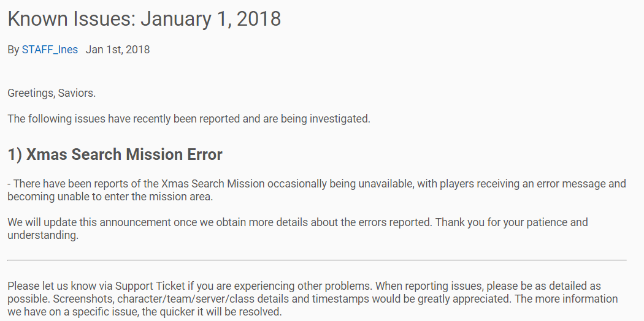This screenshot has width=644, height=321.
Task: Click 'Xmas Search Mission' phrase in the body paragraph
Action: tap(212, 184)
